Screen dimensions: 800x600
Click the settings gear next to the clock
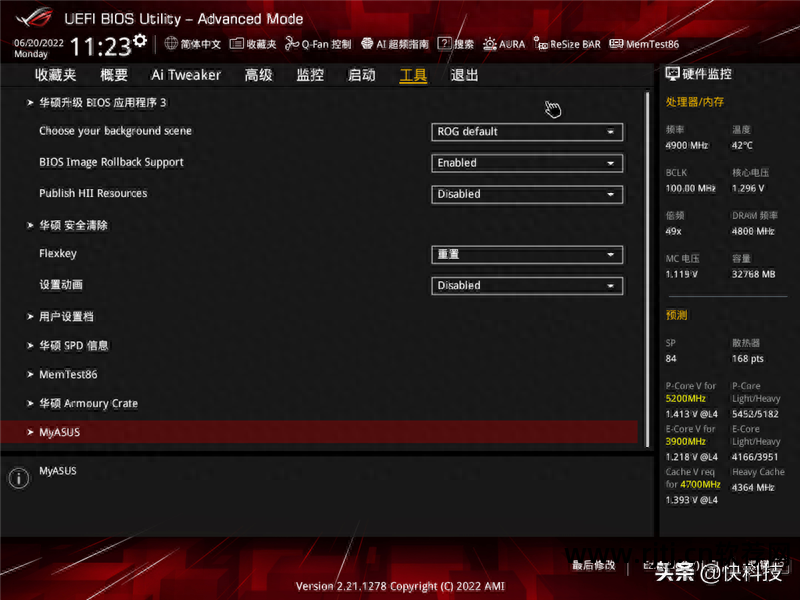click(x=140, y=40)
